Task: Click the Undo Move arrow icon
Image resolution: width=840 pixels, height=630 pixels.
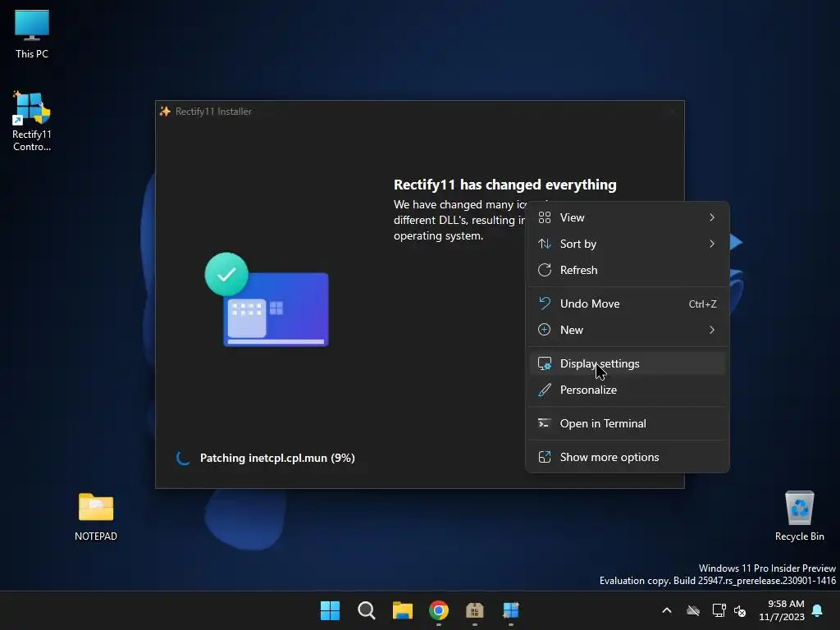Action: 545,304
